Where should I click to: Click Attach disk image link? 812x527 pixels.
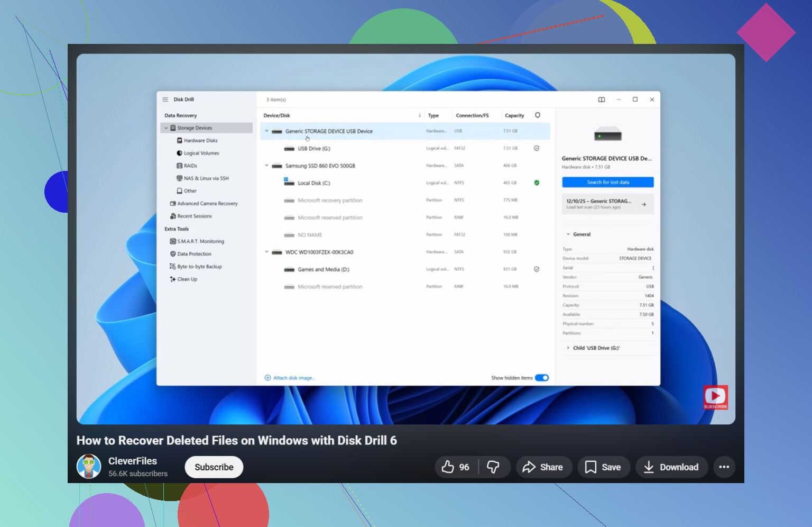(x=290, y=378)
